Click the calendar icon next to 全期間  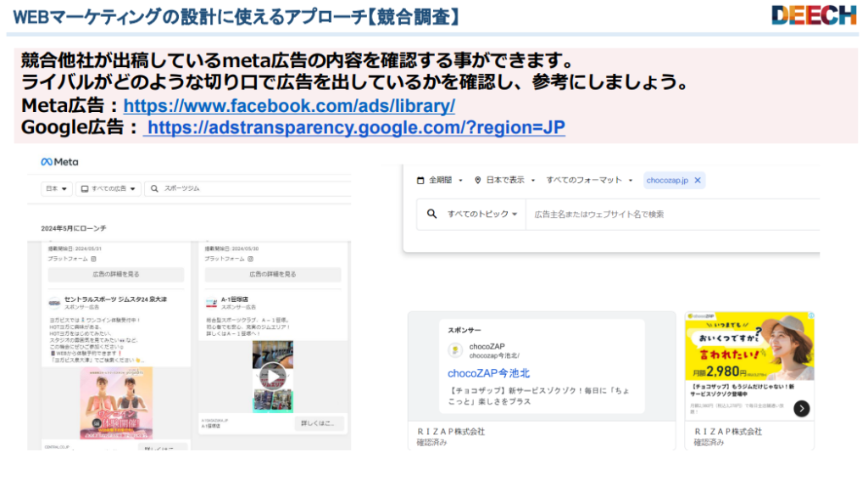pyautogui.click(x=420, y=180)
